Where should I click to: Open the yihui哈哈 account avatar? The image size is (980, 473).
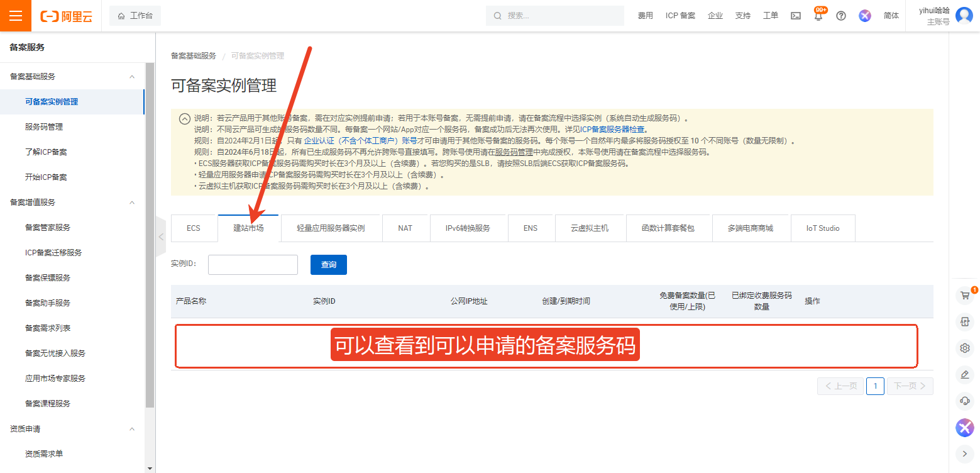point(964,16)
